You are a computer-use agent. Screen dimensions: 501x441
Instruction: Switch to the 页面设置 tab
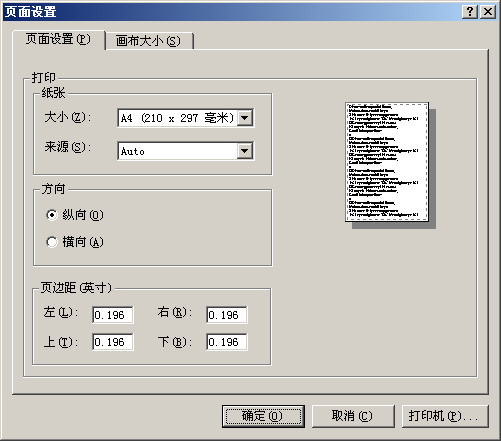pyautogui.click(x=59, y=39)
